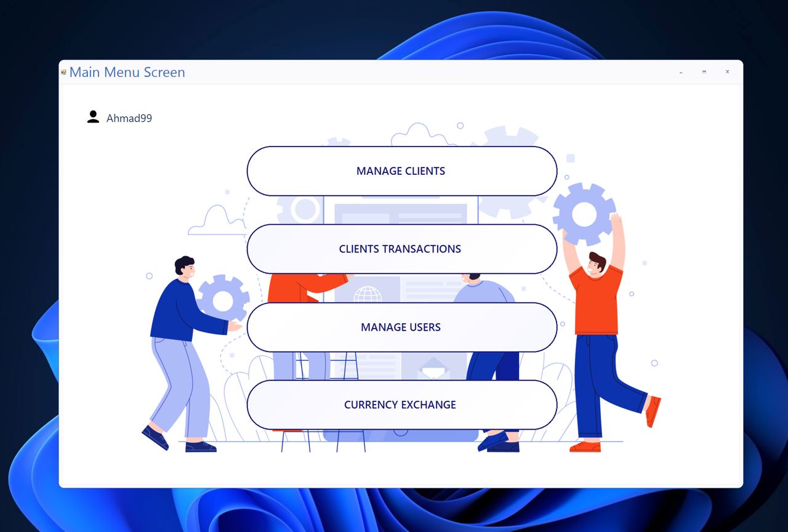Click the Main Menu Screen window title

coord(127,72)
